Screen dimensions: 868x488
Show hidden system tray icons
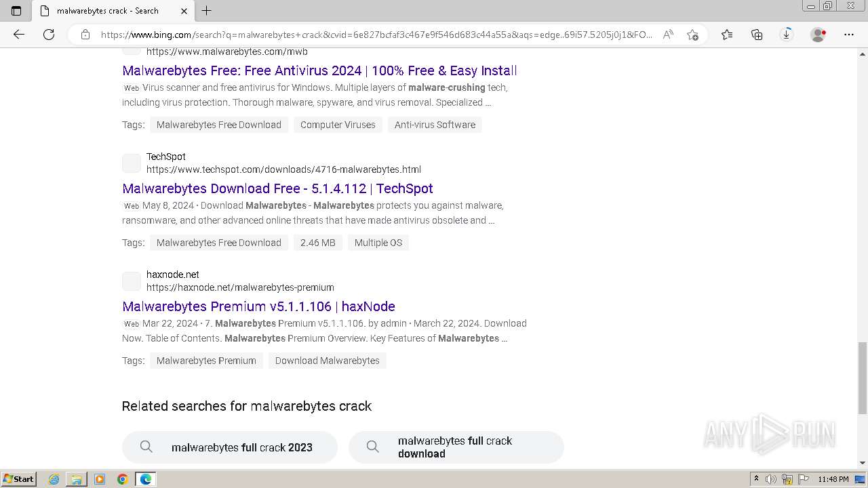pyautogui.click(x=756, y=479)
